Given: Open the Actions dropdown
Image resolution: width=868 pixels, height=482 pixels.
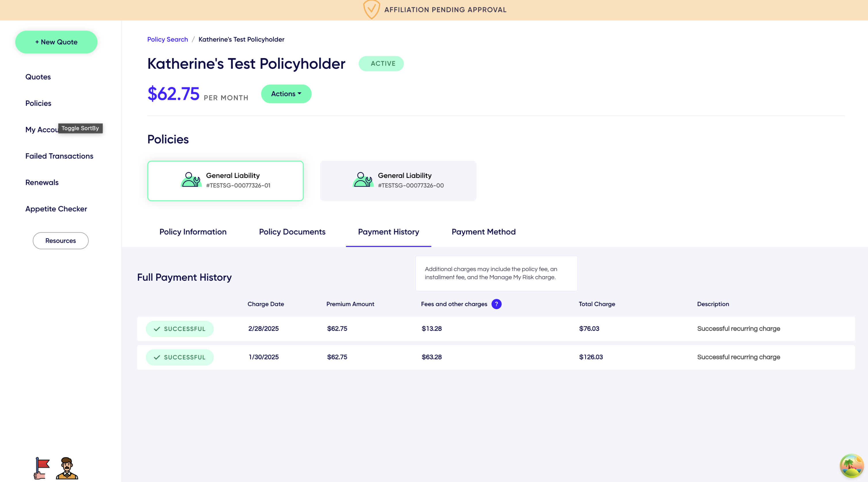Looking at the screenshot, I should 286,94.
